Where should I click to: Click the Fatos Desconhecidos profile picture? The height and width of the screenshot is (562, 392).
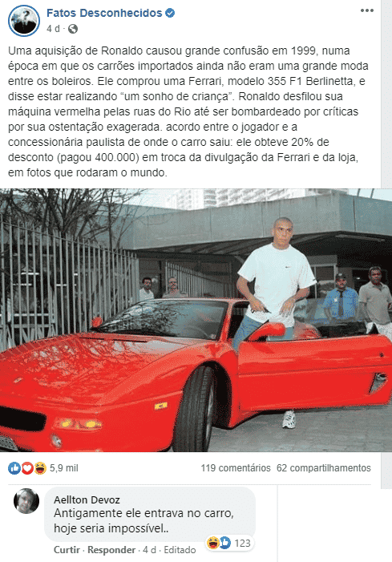pos(24,21)
